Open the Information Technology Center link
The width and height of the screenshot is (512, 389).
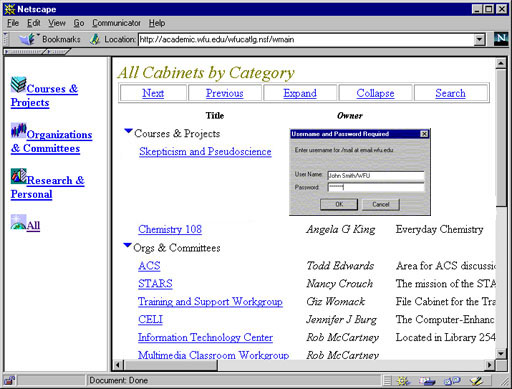tap(205, 338)
